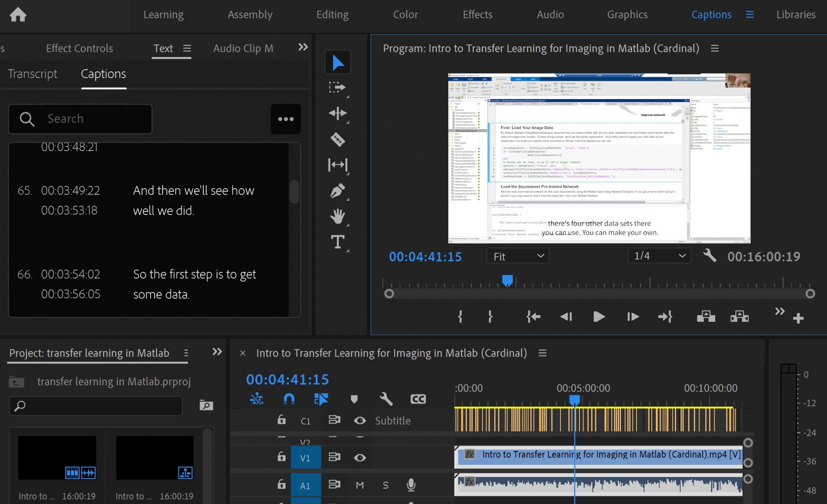Expand Project panel overflow chevron
Viewport: 827px width, 504px height.
(217, 352)
